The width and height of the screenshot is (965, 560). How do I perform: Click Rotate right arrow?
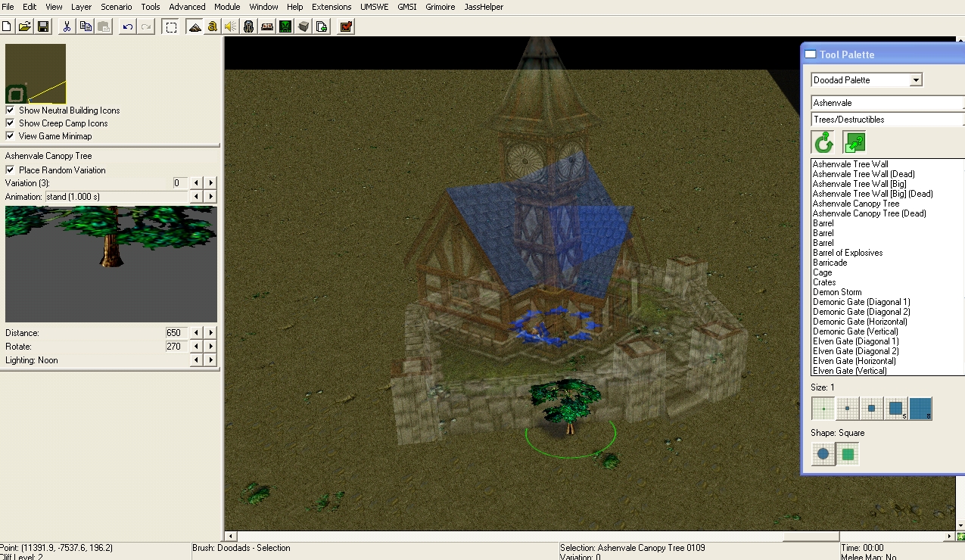(211, 347)
